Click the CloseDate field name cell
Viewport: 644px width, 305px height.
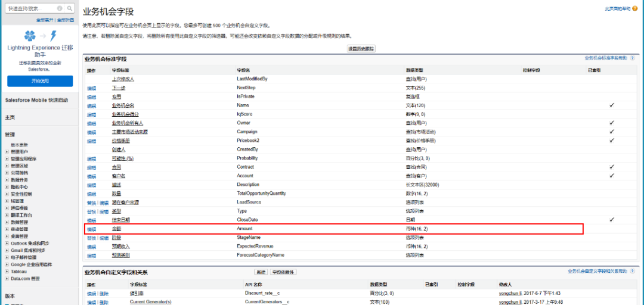(x=247, y=220)
